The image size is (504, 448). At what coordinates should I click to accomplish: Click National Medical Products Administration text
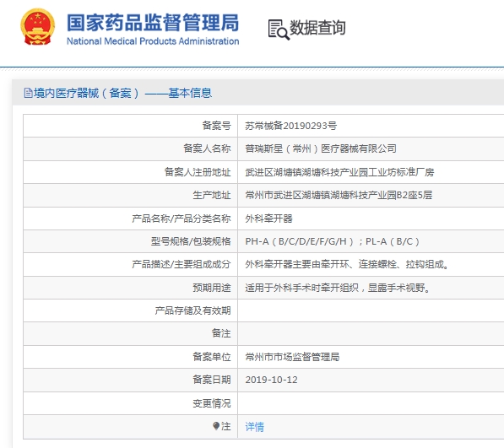pos(153,41)
